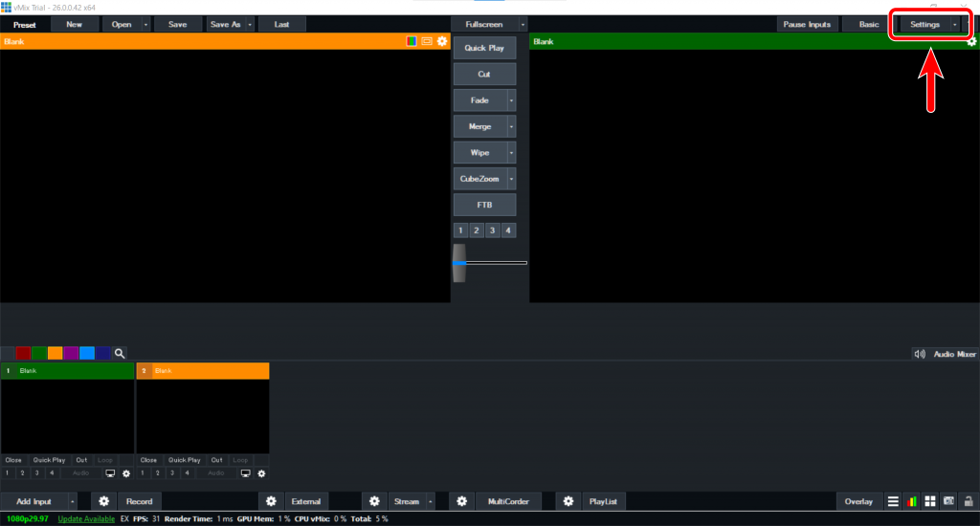
Task: Open the Save As dropdown arrow
Action: pyautogui.click(x=250, y=24)
